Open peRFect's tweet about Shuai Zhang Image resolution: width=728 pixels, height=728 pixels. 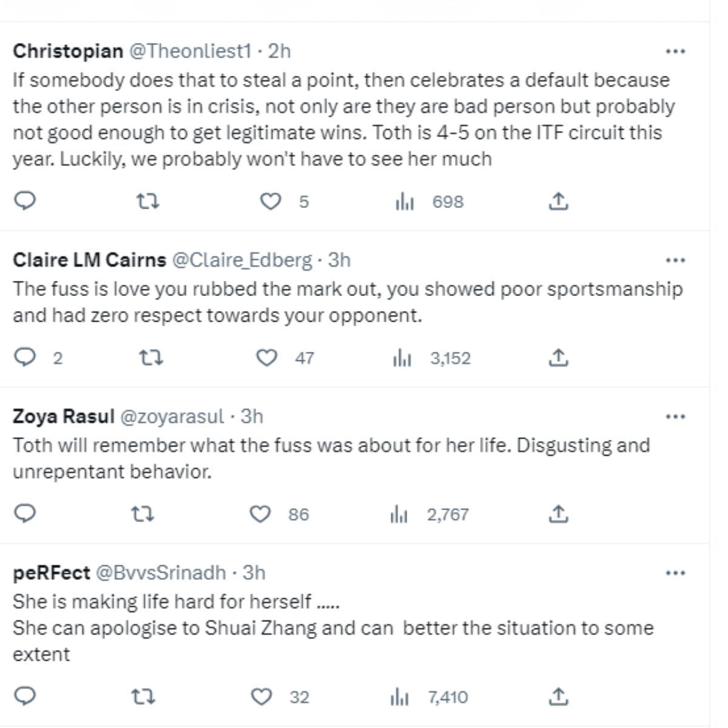tap(332, 628)
